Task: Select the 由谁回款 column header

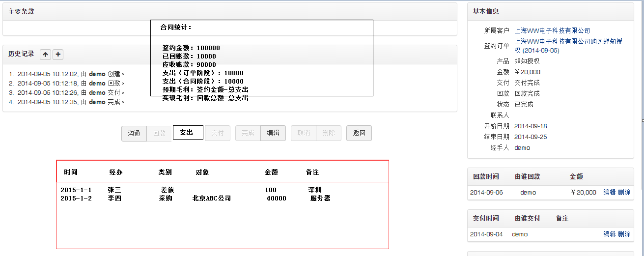Action: pos(528,176)
